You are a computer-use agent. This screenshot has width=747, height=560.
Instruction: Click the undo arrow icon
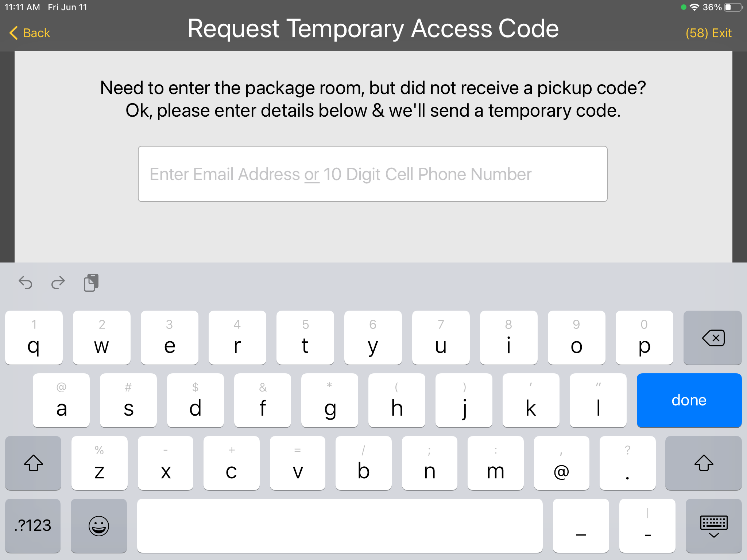26,283
